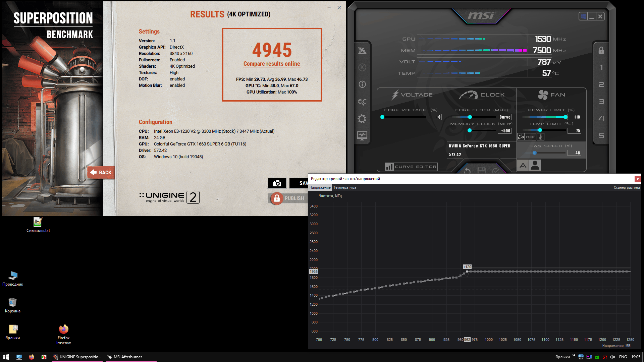644x362 pixels.
Task: Click the muted volume tray icon
Action: [613, 357]
